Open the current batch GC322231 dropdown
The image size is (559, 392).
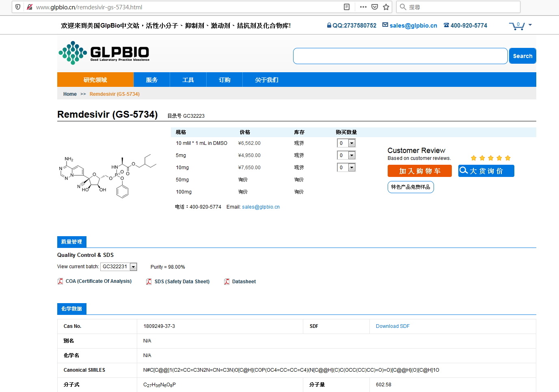[119, 267]
